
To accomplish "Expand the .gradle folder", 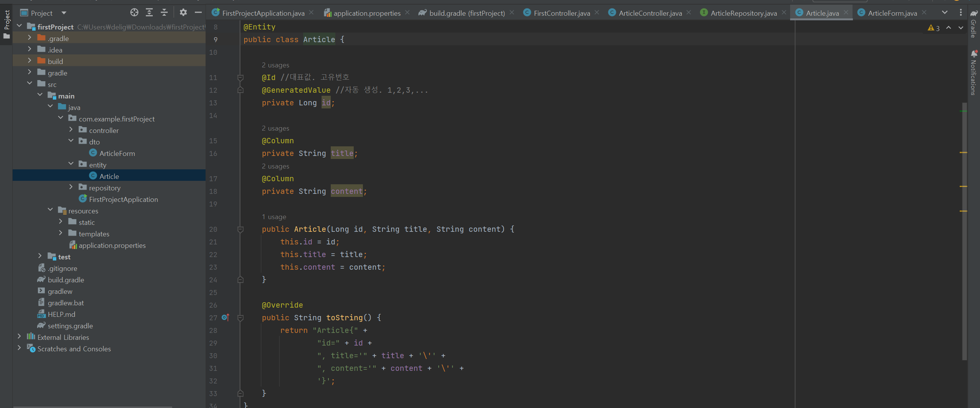I will 29,38.
